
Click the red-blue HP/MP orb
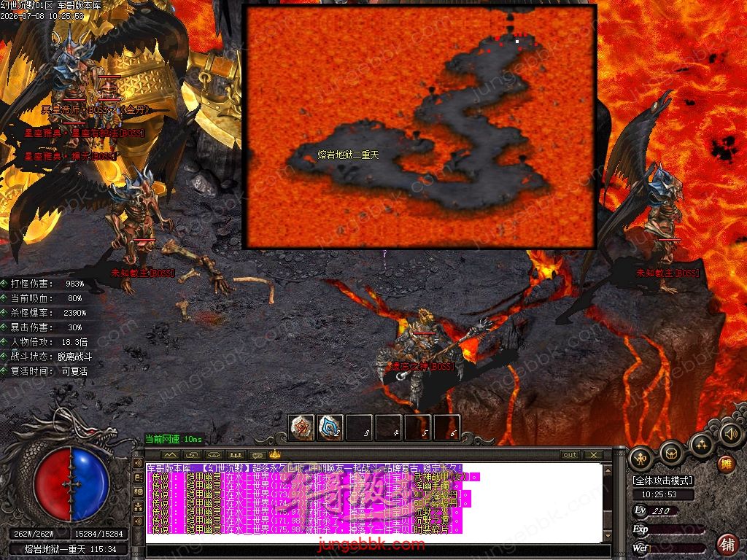click(x=71, y=484)
